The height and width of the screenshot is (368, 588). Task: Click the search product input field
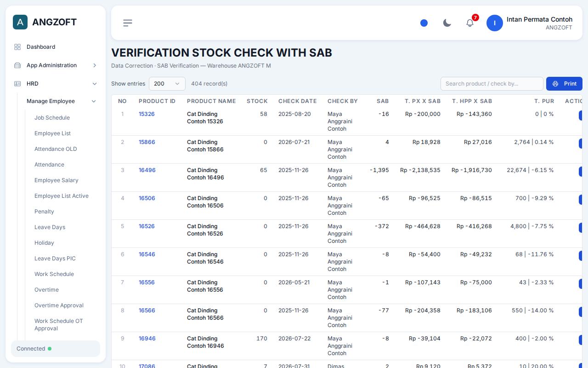(492, 84)
